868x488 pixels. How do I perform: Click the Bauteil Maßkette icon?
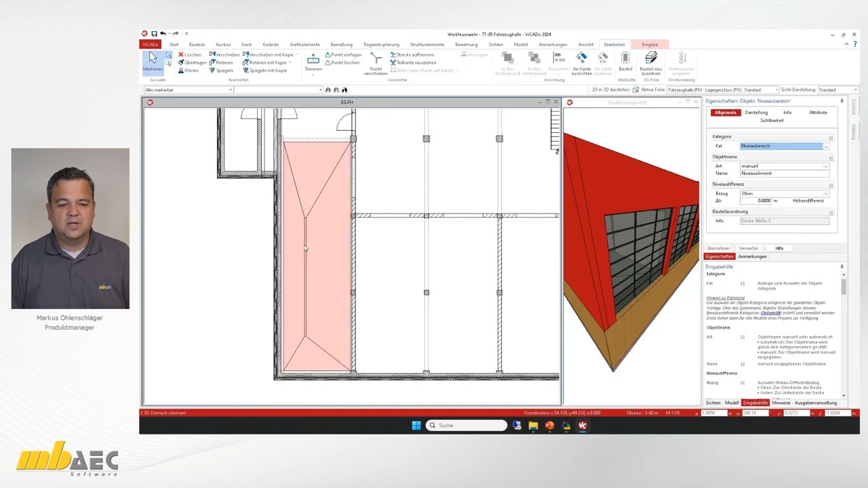tap(625, 61)
